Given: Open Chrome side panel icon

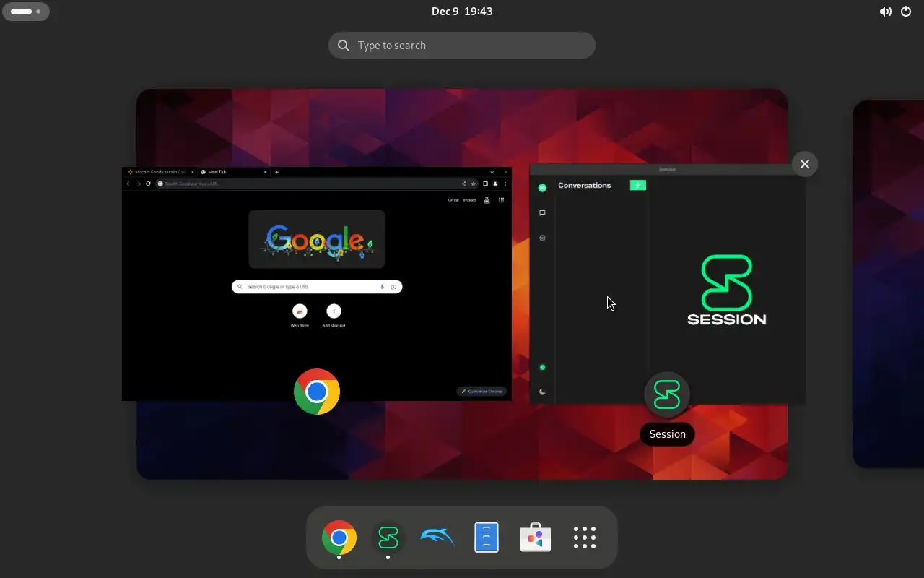Looking at the screenshot, I should coord(486,184).
